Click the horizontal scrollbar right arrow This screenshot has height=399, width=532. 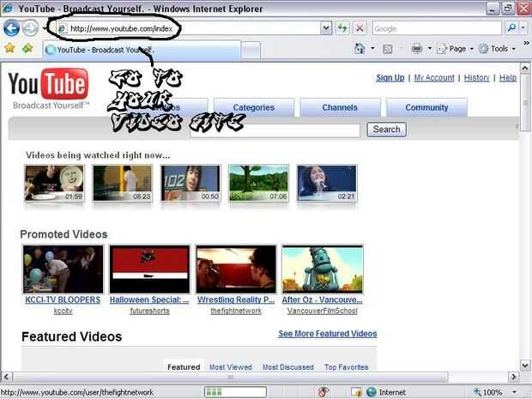514,377
